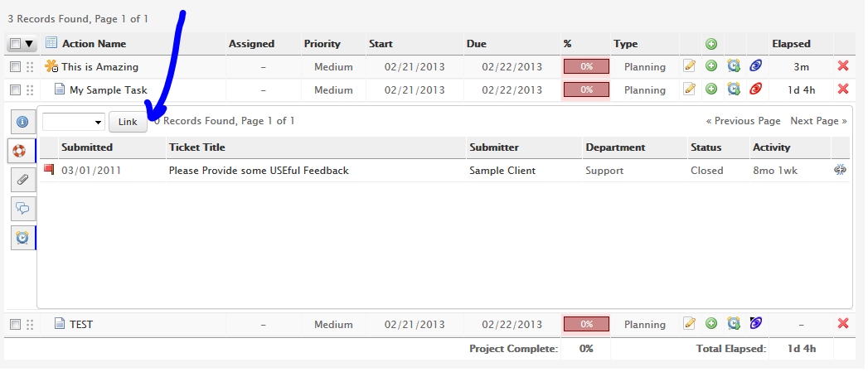
Task: Switch to the attachments paperclip tab
Action: coord(22,179)
